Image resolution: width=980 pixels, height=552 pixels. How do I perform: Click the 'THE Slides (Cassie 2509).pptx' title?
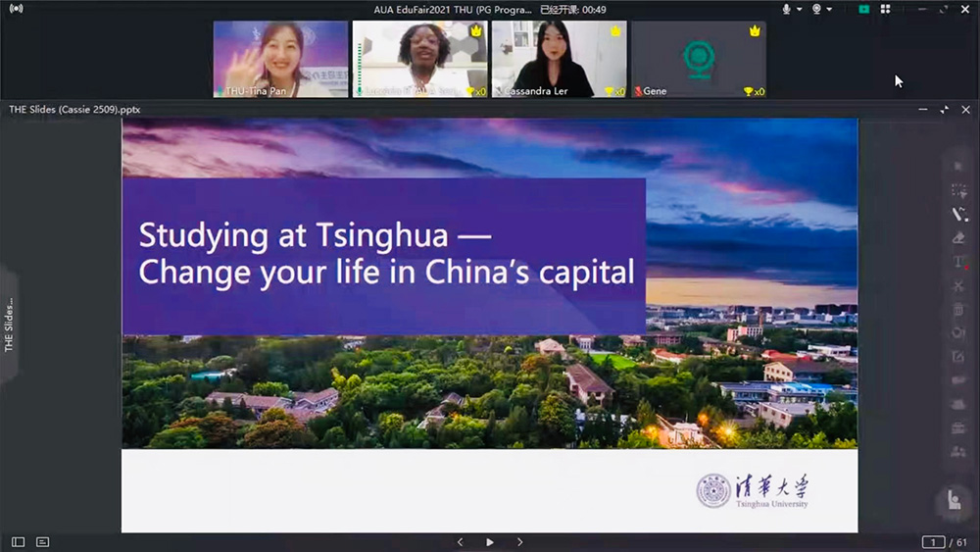(74, 110)
